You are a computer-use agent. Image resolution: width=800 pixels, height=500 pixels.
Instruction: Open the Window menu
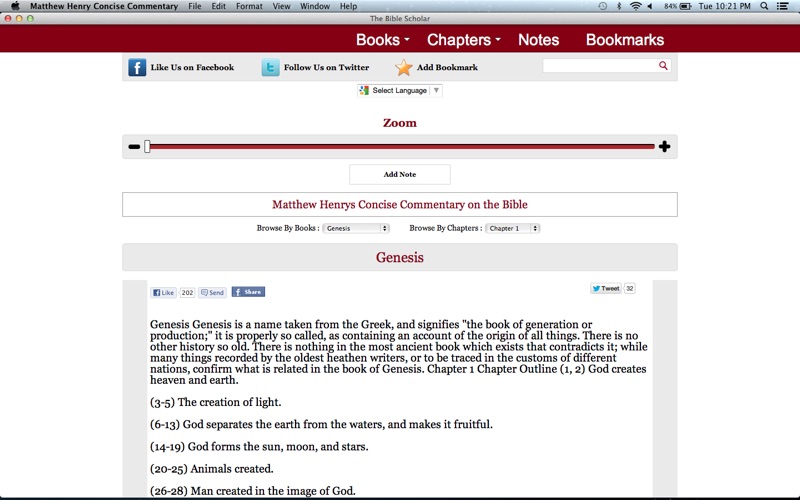(315, 6)
